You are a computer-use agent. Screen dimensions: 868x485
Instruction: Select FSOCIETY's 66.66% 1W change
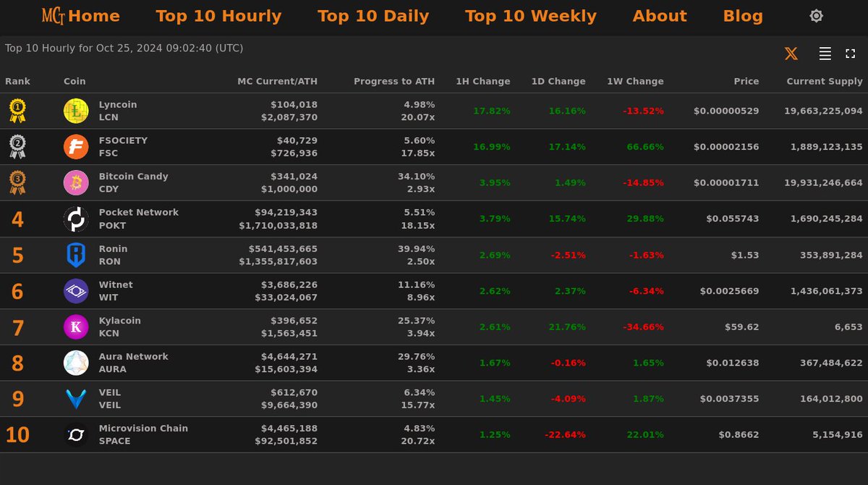pos(645,147)
